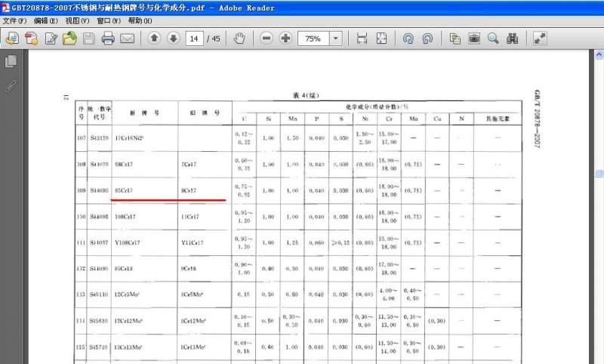Zoom out with the minus button

pos(267,38)
